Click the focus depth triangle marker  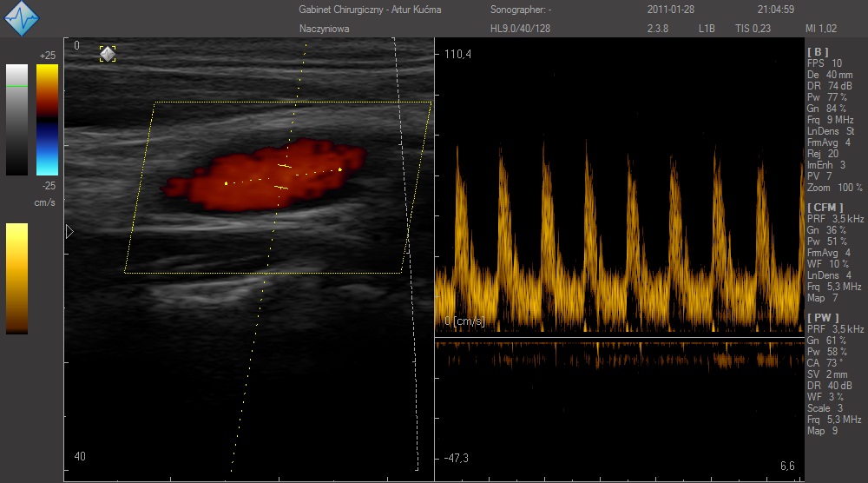(69, 231)
